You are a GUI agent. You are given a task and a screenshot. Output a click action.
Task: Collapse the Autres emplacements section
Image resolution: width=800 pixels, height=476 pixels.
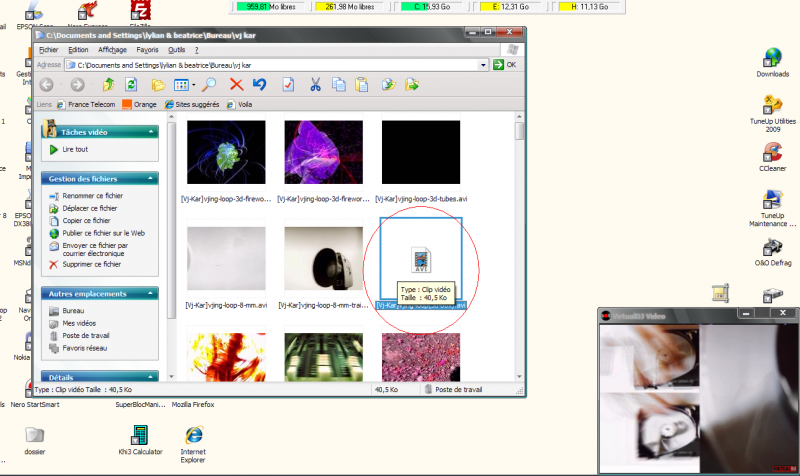(148, 294)
